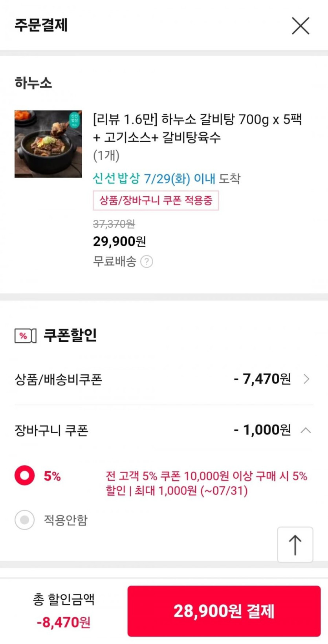Tap the 상품/배송비쿠폰 row label
Viewport: 328px width, 644px height.
(59, 379)
